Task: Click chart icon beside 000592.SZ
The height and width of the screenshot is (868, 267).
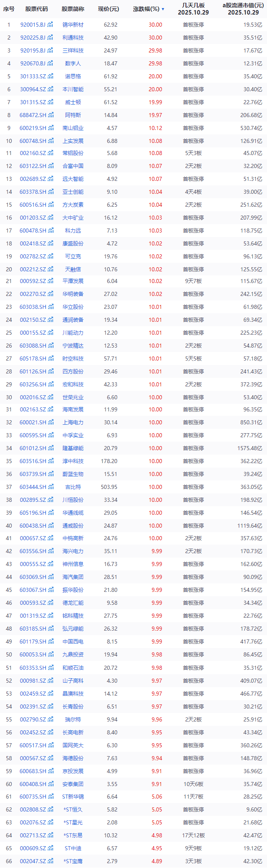Action: tap(50, 281)
